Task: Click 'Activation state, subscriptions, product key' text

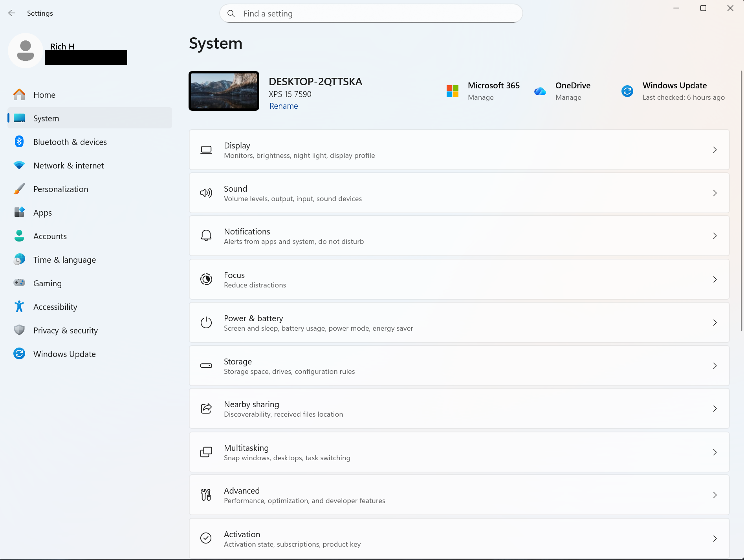Action: pyautogui.click(x=292, y=544)
